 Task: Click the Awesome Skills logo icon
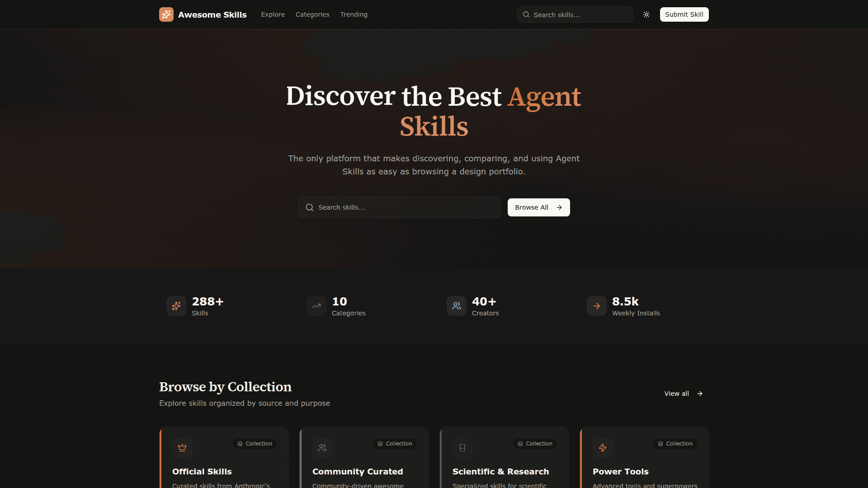(166, 14)
